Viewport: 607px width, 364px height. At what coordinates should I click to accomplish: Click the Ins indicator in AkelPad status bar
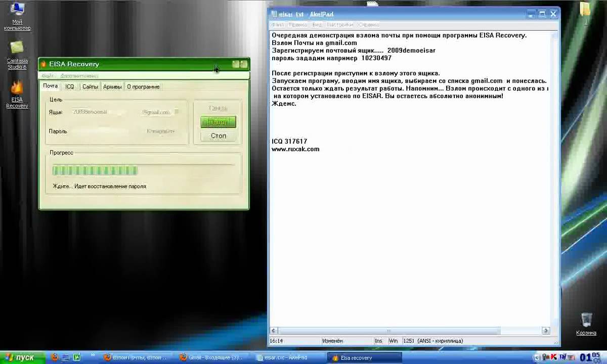(x=379, y=341)
